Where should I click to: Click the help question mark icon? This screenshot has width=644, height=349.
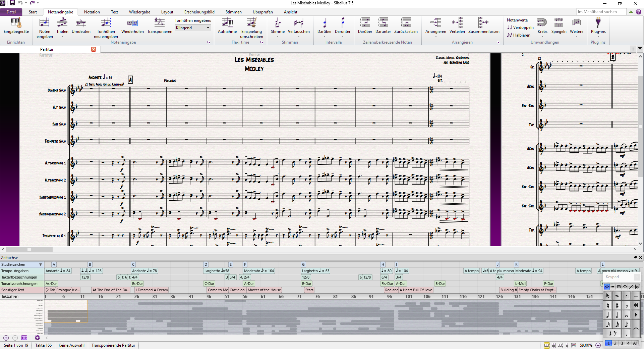point(639,12)
